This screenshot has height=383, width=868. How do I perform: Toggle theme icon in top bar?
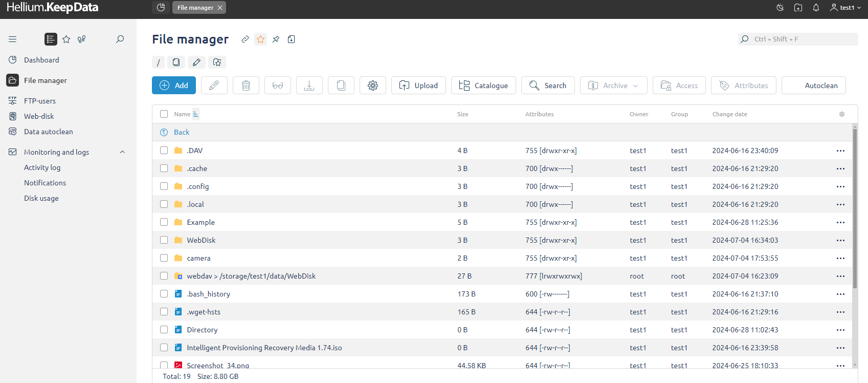[x=780, y=7]
